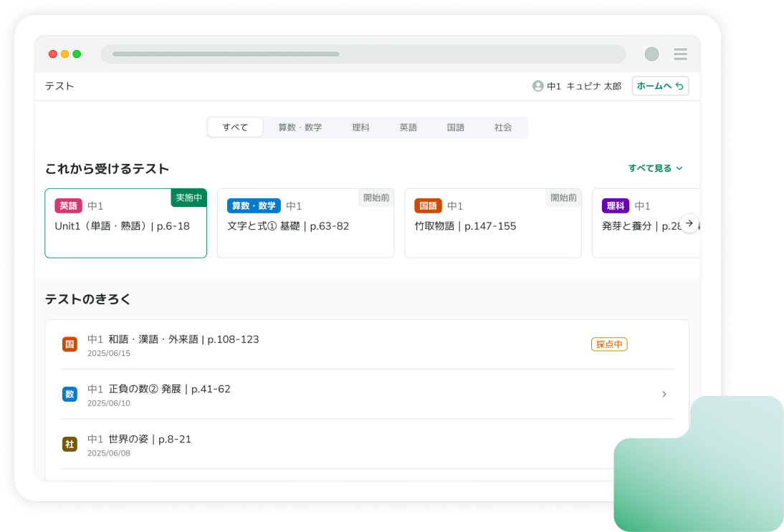The height and width of the screenshot is (532, 784).
Task: Click the これから受けるテスト heading
Action: coord(107,169)
